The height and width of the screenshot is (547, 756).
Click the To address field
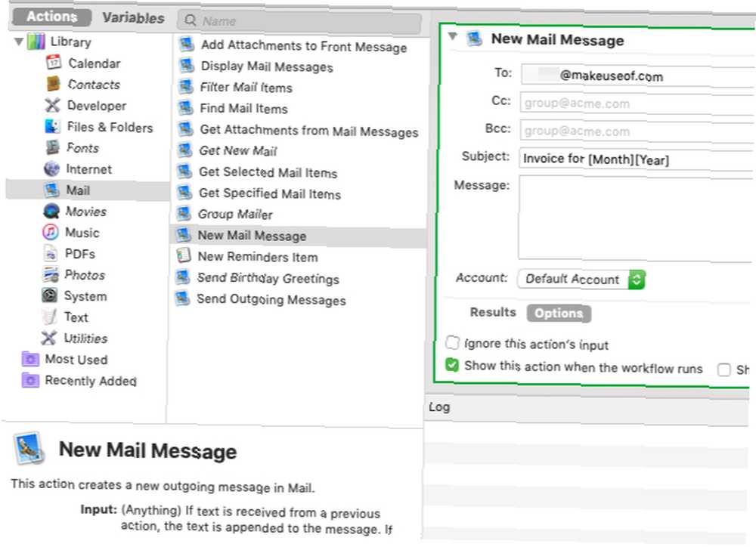[x=637, y=76]
